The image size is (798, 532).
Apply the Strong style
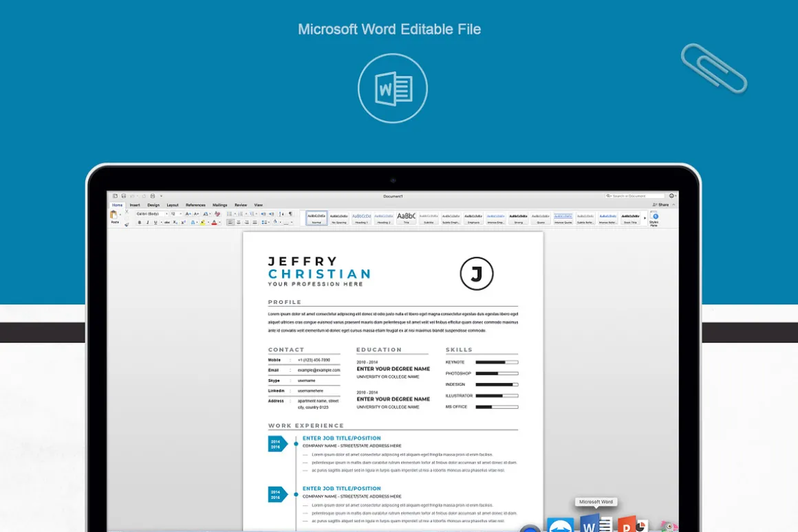click(x=518, y=218)
